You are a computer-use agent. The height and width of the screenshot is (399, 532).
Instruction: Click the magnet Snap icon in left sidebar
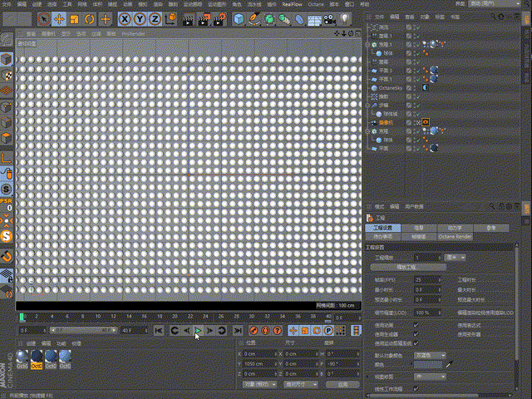[x=7, y=256]
